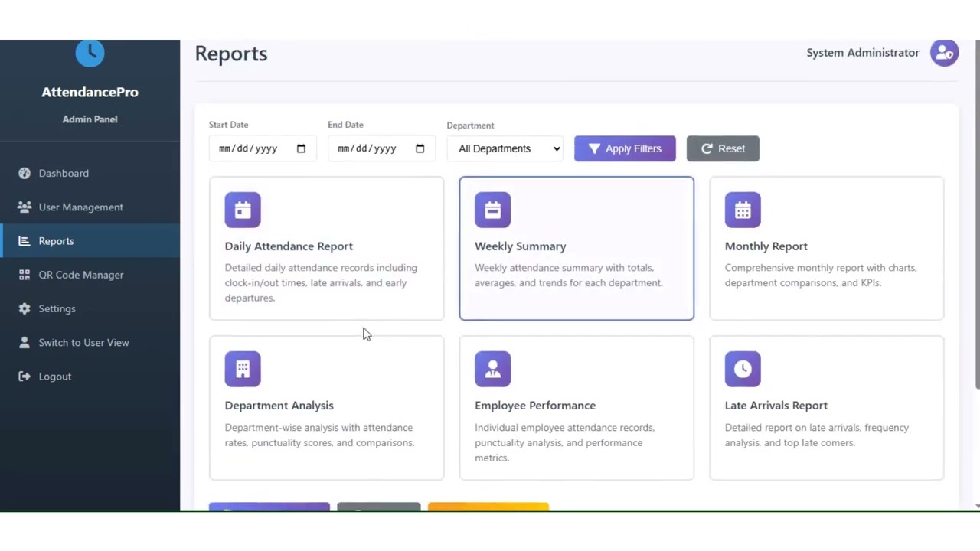
Task: Go to Dashboard in the sidebar
Action: 64,173
